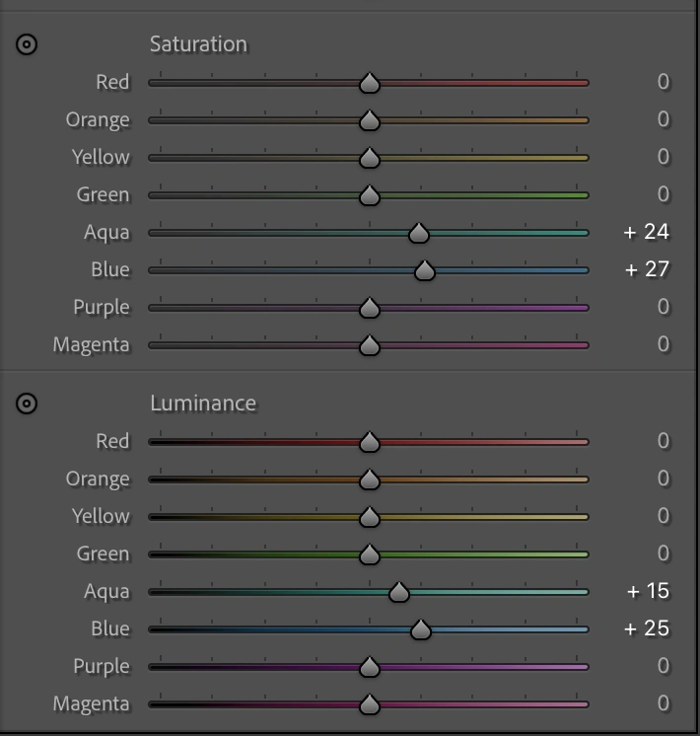Click the Saturation Orange slider handle
The image size is (700, 736).
coord(369,120)
